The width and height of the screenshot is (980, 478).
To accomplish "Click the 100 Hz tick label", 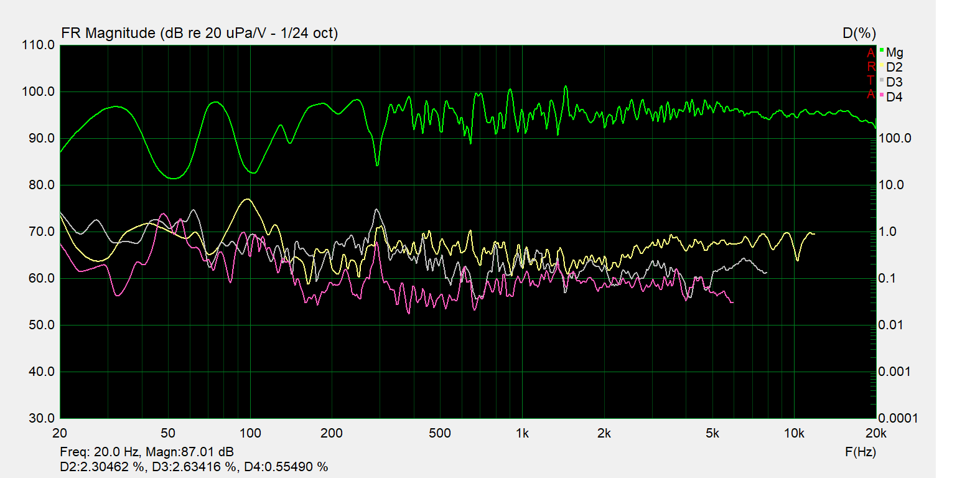I will (x=250, y=433).
